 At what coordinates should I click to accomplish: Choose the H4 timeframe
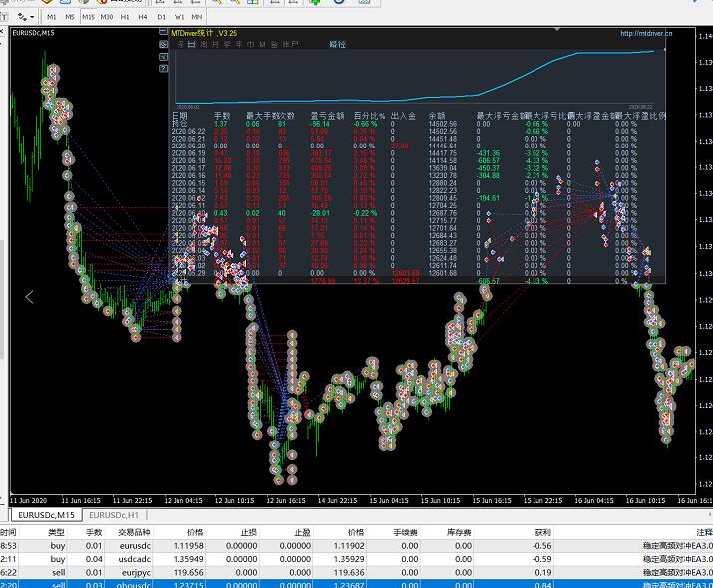point(143,17)
